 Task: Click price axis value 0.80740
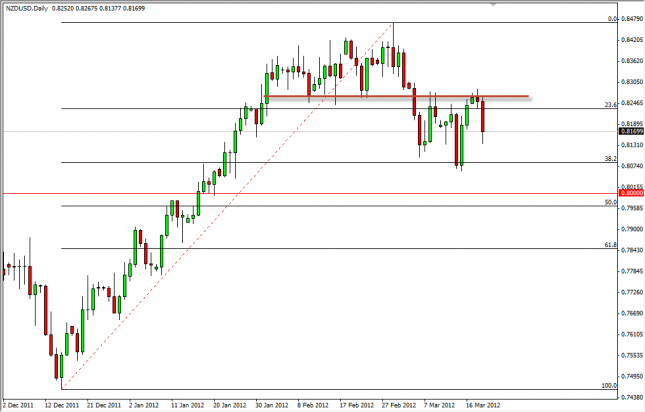click(632, 166)
